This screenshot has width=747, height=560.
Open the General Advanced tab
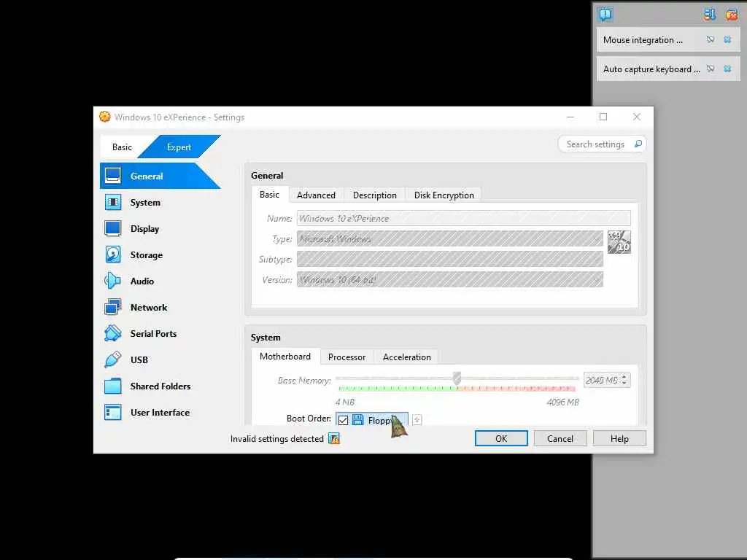[316, 195]
